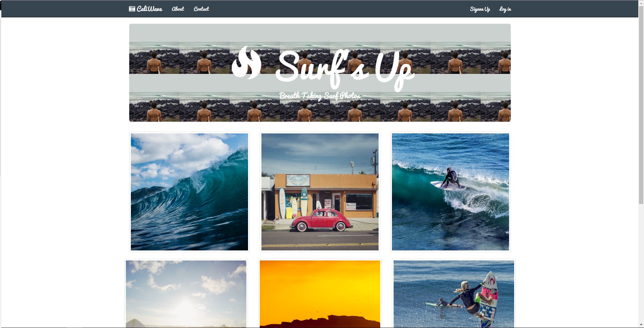644x328 pixels.
Task: Go to the About page
Action: tap(178, 9)
